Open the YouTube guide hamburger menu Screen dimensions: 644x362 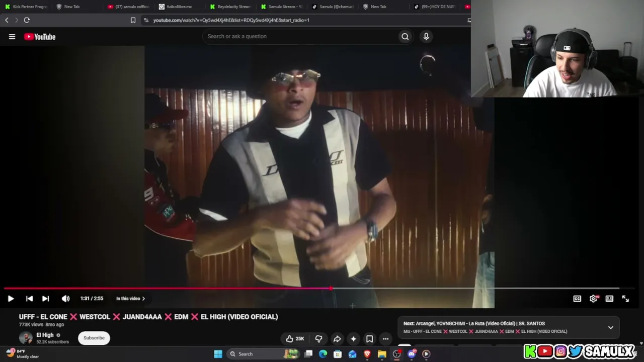pyautogui.click(x=12, y=37)
